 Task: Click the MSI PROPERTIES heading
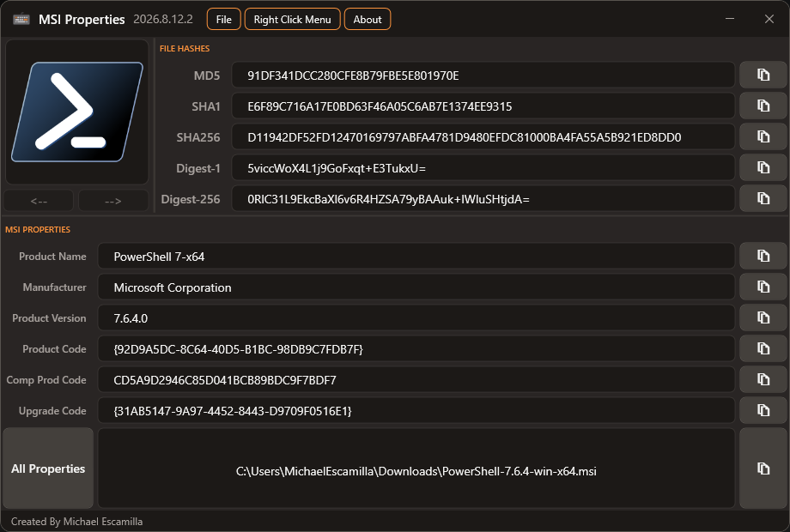tap(38, 229)
